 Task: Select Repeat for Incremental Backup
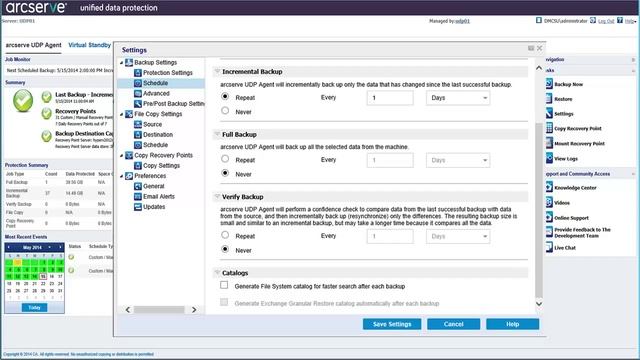225,97
